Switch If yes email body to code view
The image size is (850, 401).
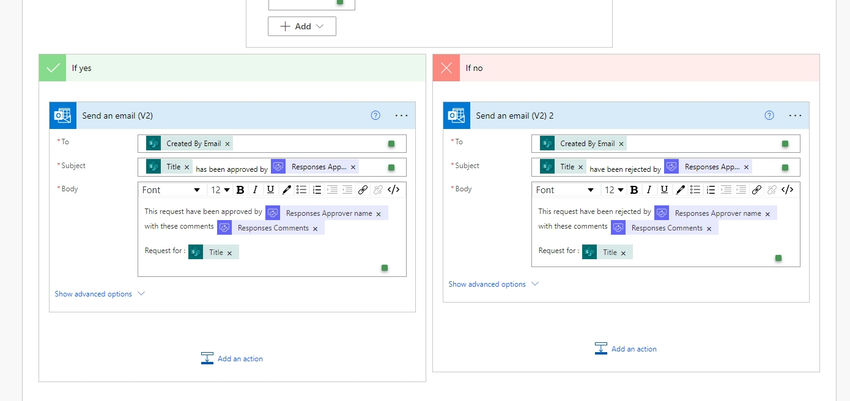[394, 190]
